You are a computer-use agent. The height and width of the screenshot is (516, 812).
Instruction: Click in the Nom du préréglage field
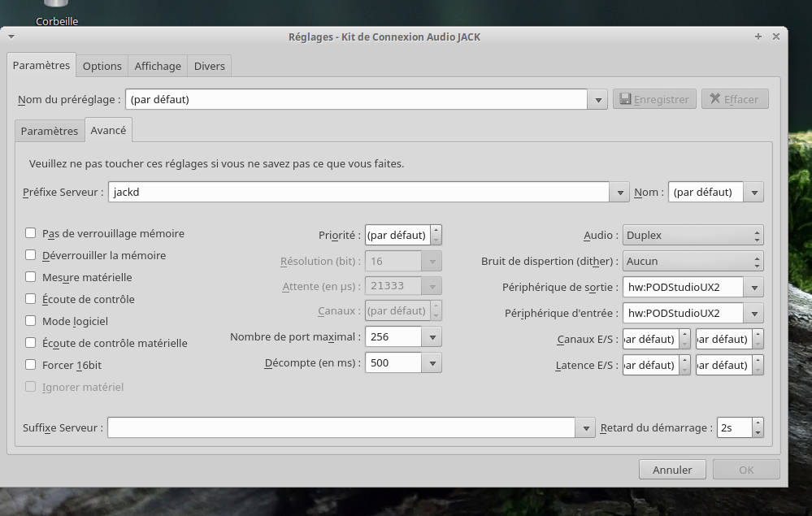coord(356,99)
